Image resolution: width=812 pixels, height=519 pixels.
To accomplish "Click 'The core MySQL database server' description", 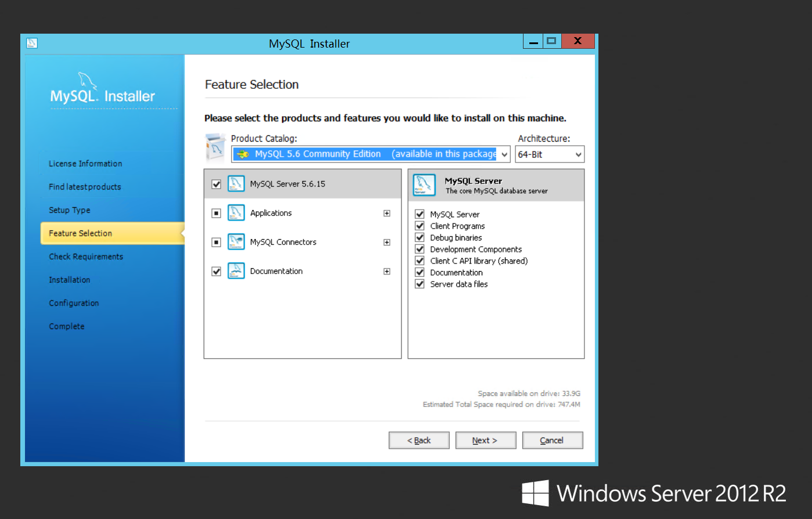I will point(497,191).
